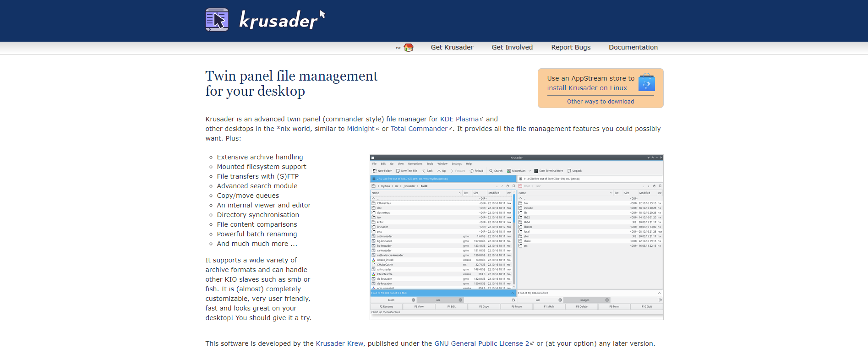Follow the 'Other ways to download' link
Image resolution: width=868 pixels, height=354 pixels.
click(601, 102)
